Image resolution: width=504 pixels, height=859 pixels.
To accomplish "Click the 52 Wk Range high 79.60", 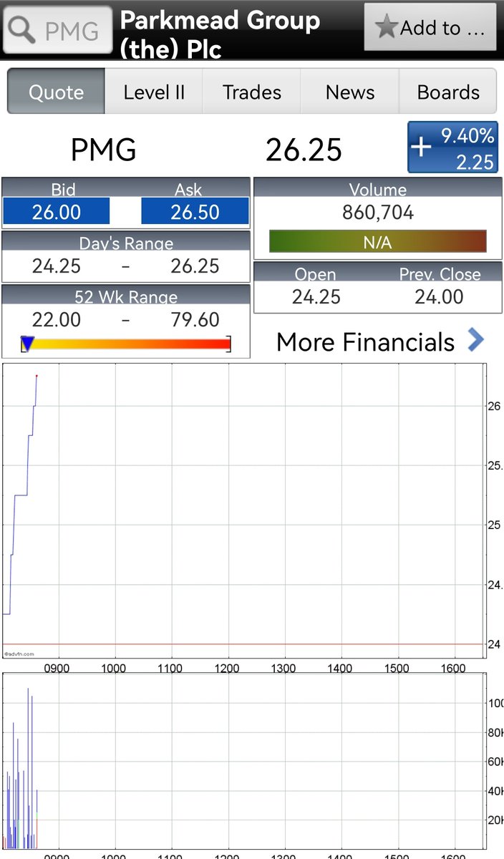I will 195,320.
